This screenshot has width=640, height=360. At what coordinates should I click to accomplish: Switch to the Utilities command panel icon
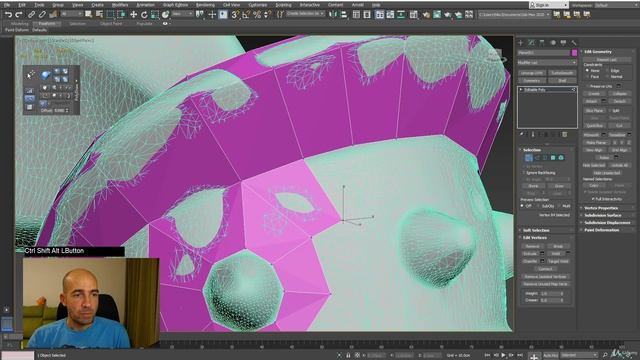coord(574,42)
